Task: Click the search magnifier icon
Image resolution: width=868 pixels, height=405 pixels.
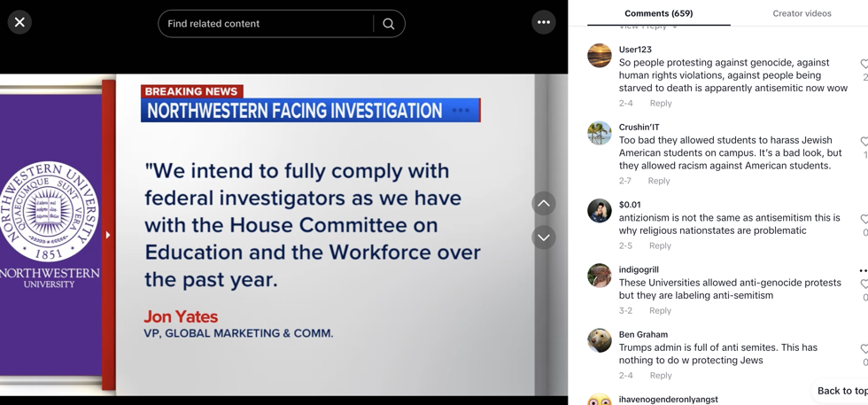Action: coord(388,24)
